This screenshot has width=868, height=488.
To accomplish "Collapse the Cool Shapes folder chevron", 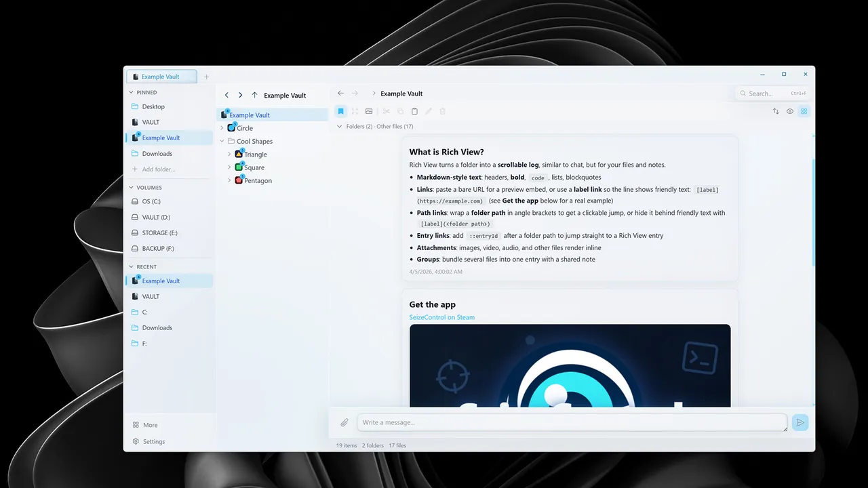I will 222,141.
